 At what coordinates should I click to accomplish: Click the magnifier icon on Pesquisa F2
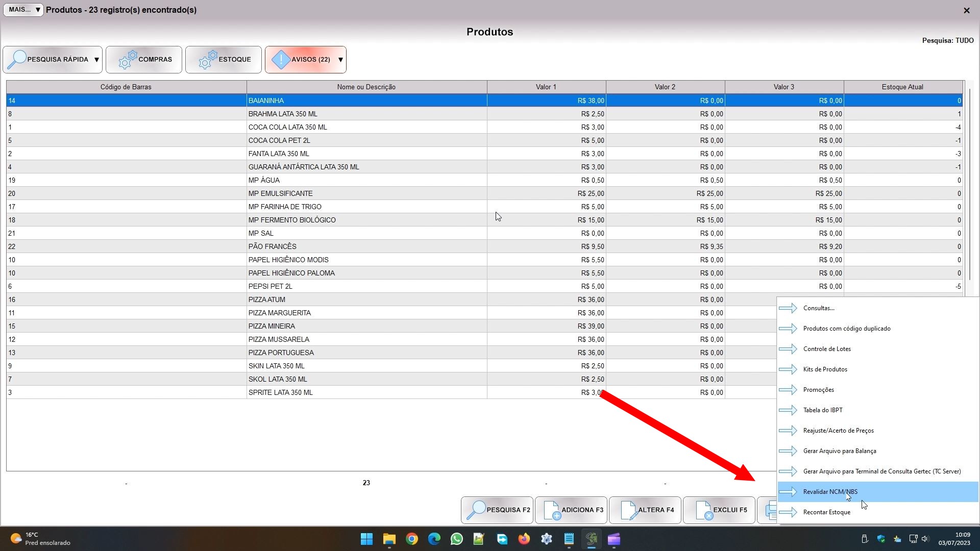click(x=476, y=510)
